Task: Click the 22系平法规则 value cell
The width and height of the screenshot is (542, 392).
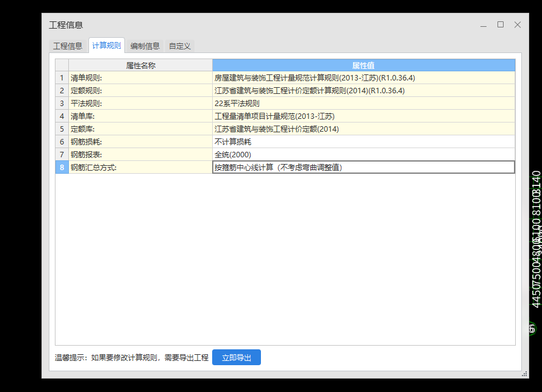Action: pos(363,104)
